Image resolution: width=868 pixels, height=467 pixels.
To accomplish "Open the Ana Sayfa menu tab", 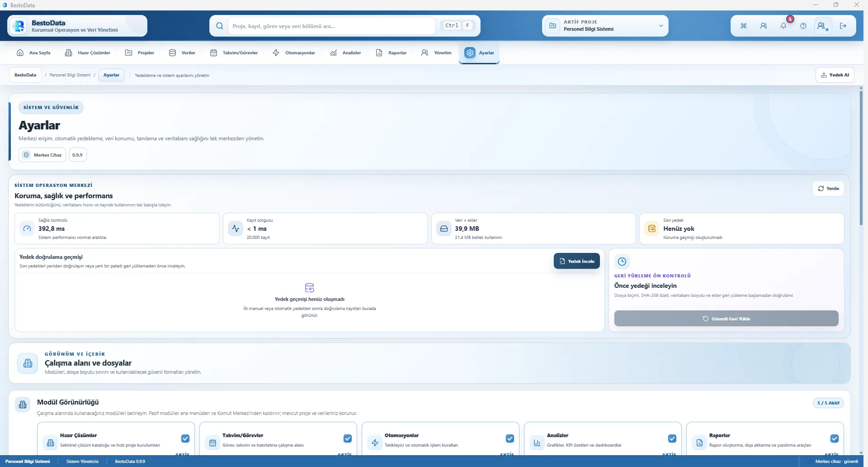I will 33,53.
